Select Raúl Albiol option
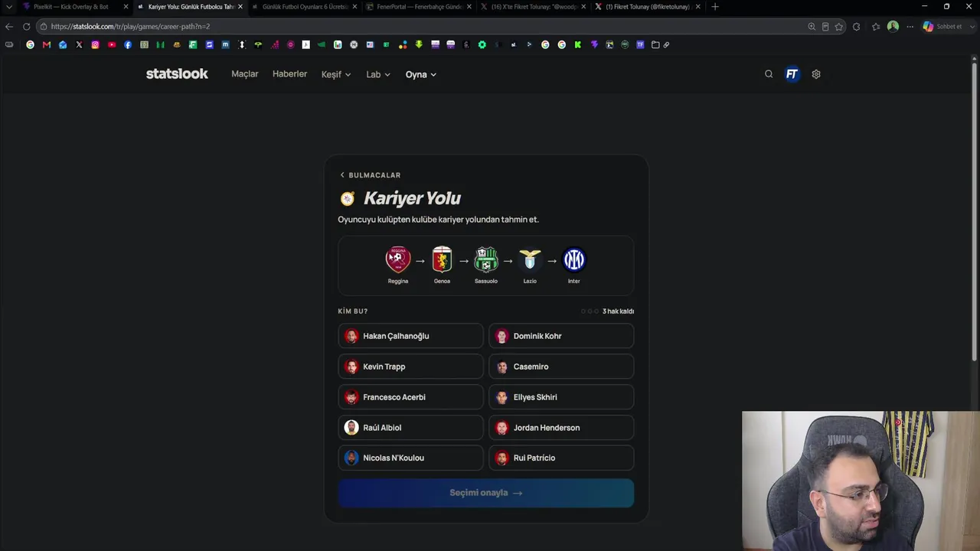980x551 pixels. [x=410, y=428]
